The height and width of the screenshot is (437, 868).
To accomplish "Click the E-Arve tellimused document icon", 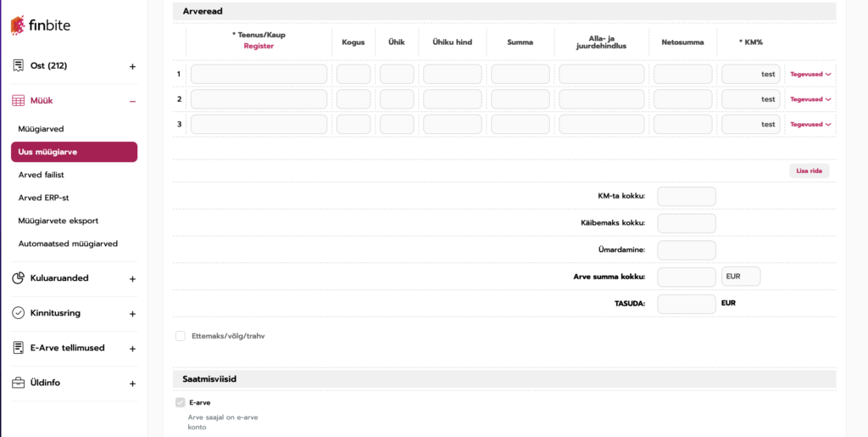I will [18, 348].
